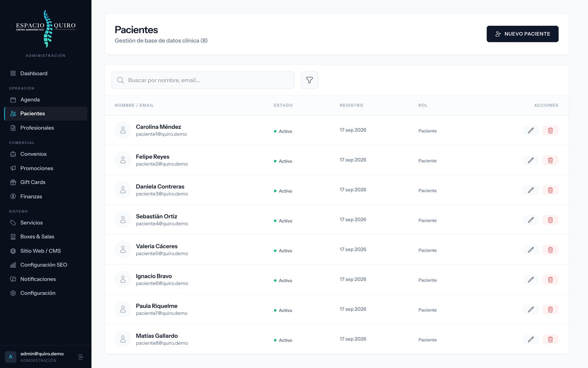588x368 pixels.
Task: Open Convenios section
Action: tap(46, 154)
